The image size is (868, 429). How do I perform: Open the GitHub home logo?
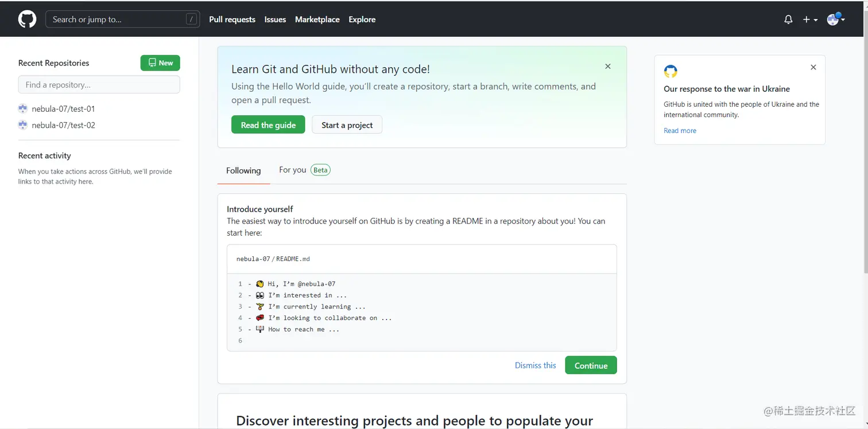(x=27, y=19)
